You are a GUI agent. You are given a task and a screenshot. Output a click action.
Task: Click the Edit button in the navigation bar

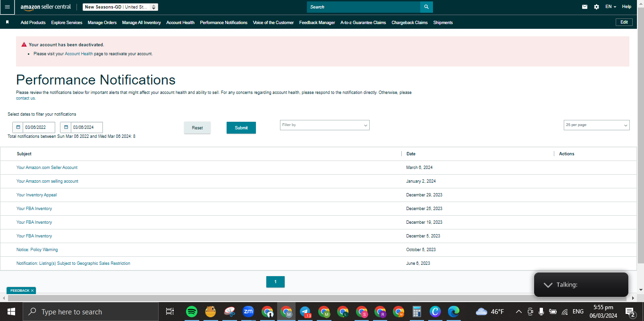coord(624,22)
